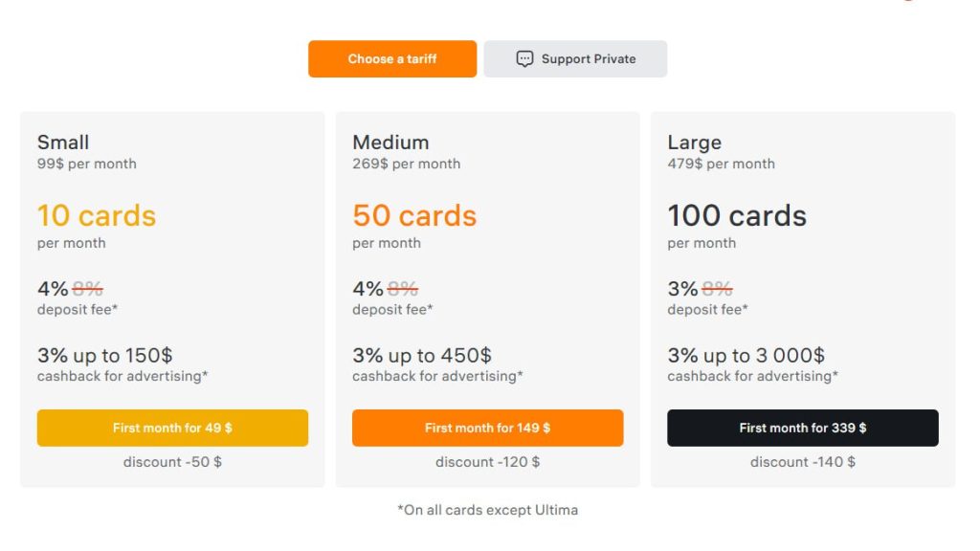Viewport: 980px width, 551px height.
Task: Click the 3% up to 450$ cashback text
Action: point(422,356)
